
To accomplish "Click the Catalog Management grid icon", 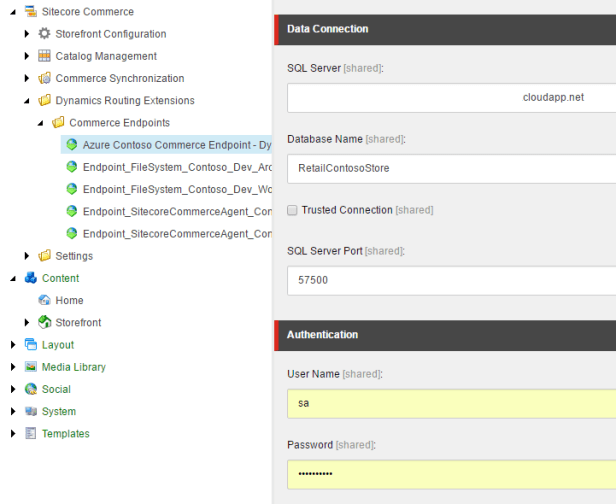I will 44,56.
